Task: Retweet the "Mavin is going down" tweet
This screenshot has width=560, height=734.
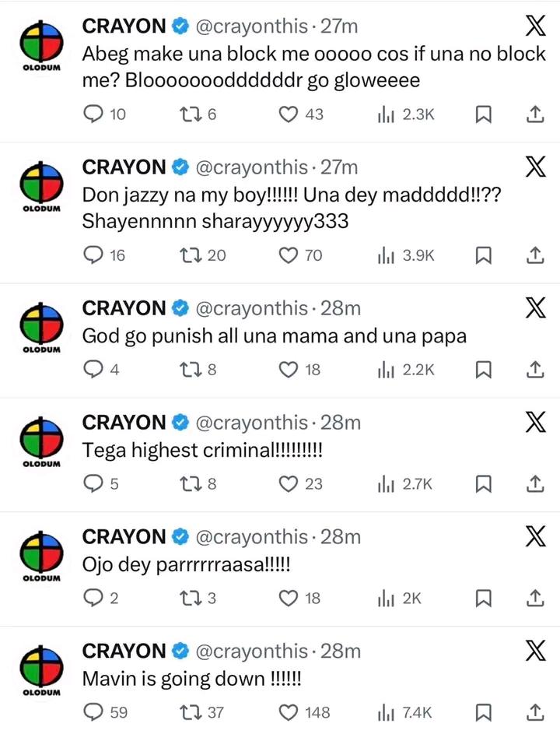Action: (189, 712)
